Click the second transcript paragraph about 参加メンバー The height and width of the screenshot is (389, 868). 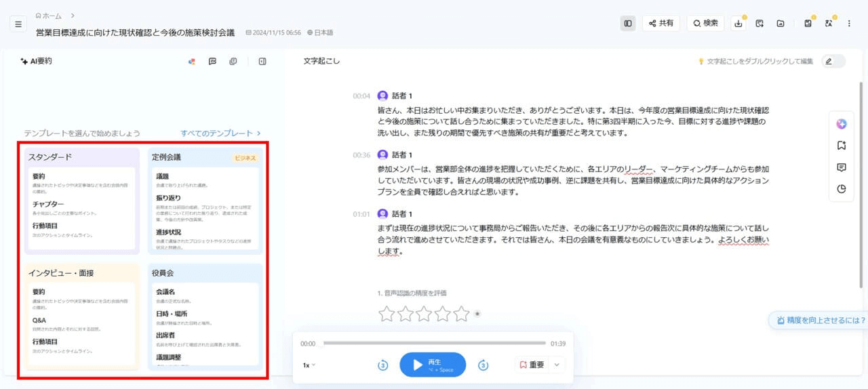(573, 180)
